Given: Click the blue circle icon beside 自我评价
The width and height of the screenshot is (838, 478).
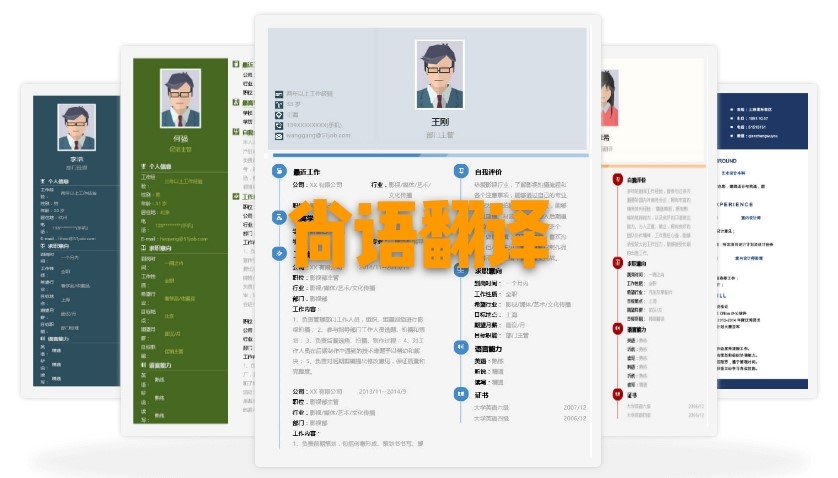Looking at the screenshot, I should tap(461, 171).
